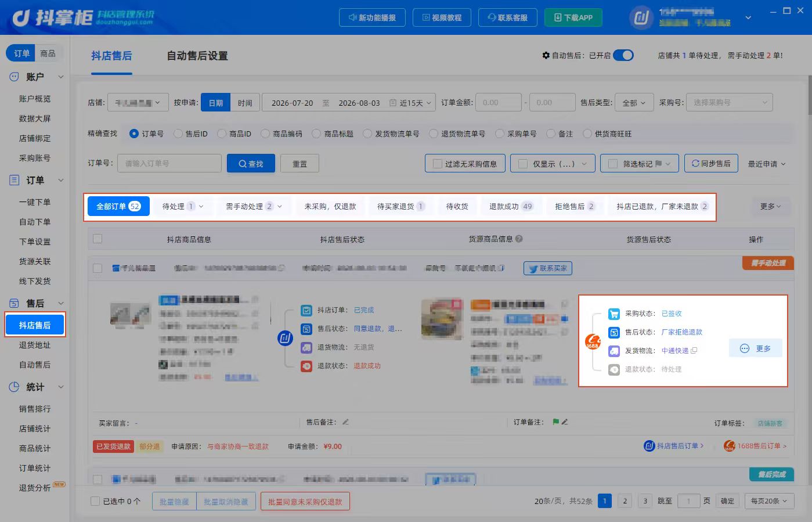Click the 联系买家 button

click(548, 268)
